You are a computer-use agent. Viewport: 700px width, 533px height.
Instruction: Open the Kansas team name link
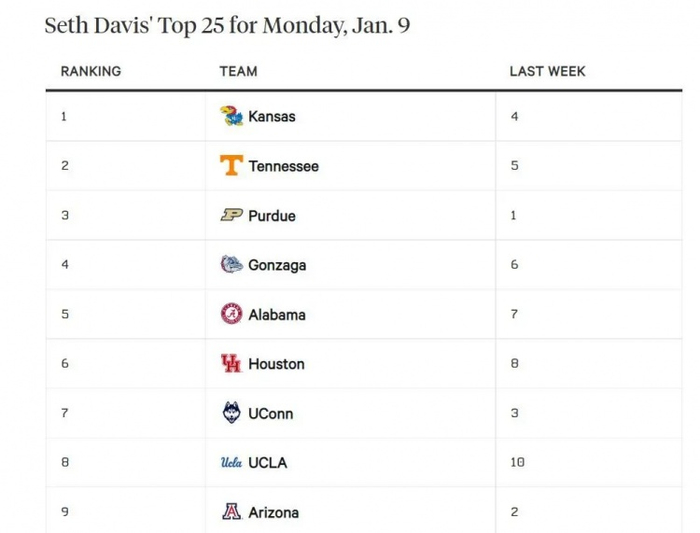click(x=272, y=116)
